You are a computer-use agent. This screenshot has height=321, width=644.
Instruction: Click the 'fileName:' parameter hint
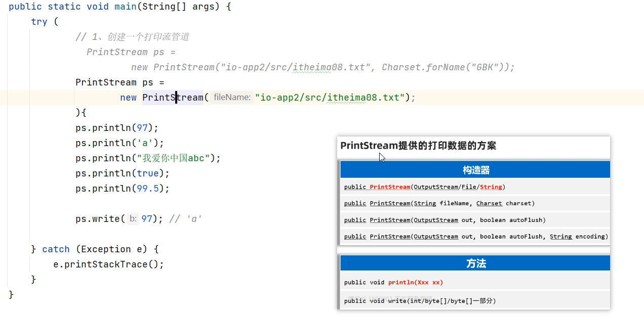coord(232,98)
